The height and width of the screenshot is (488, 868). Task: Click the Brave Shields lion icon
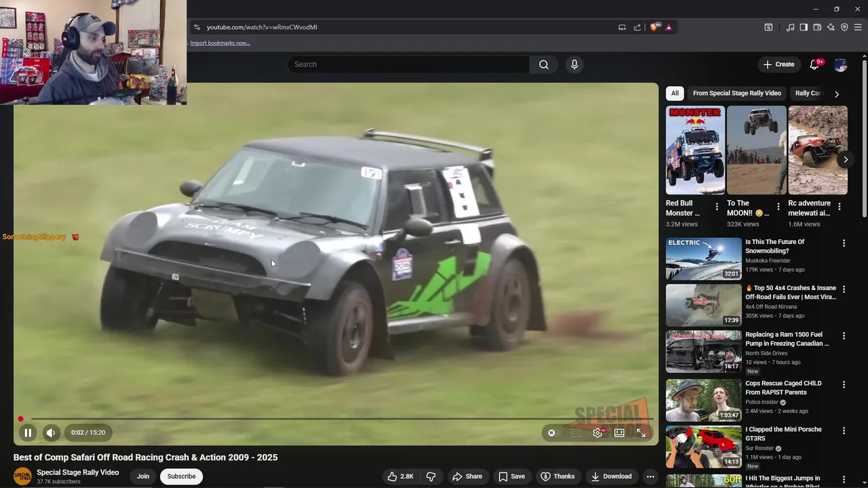654,27
